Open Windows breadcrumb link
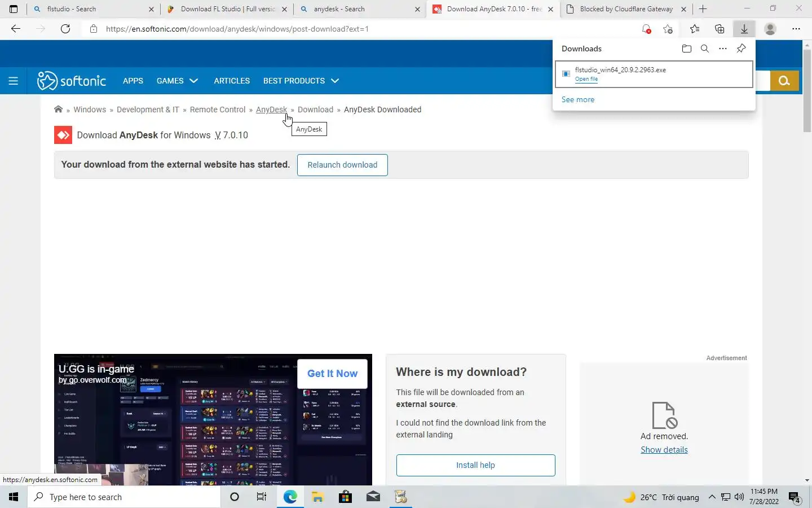Viewport: 812px width, 508px height. pos(90,110)
